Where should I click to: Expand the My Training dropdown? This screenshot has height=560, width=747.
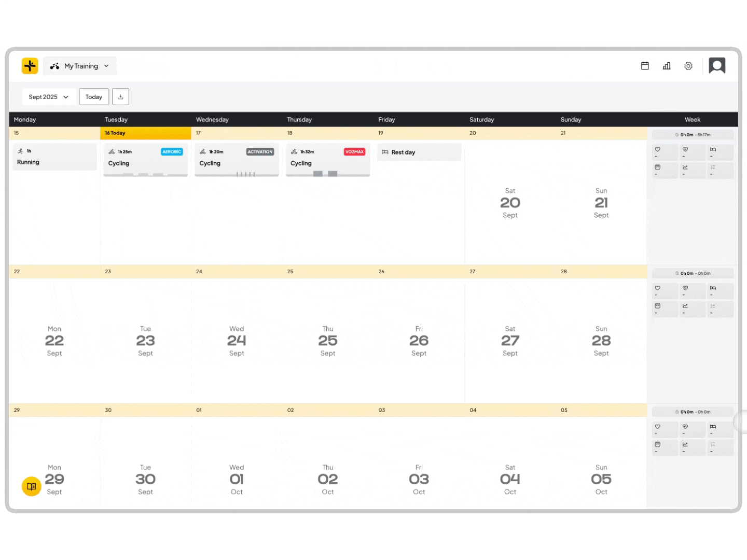pyautogui.click(x=80, y=66)
